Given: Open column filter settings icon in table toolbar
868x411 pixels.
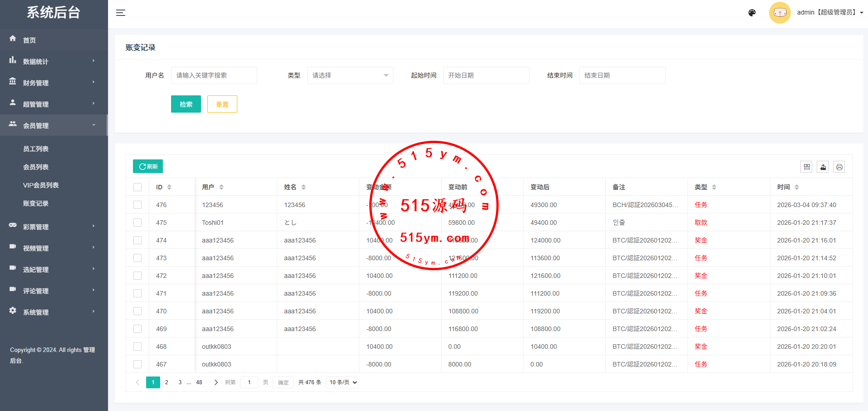Looking at the screenshot, I should [x=807, y=167].
